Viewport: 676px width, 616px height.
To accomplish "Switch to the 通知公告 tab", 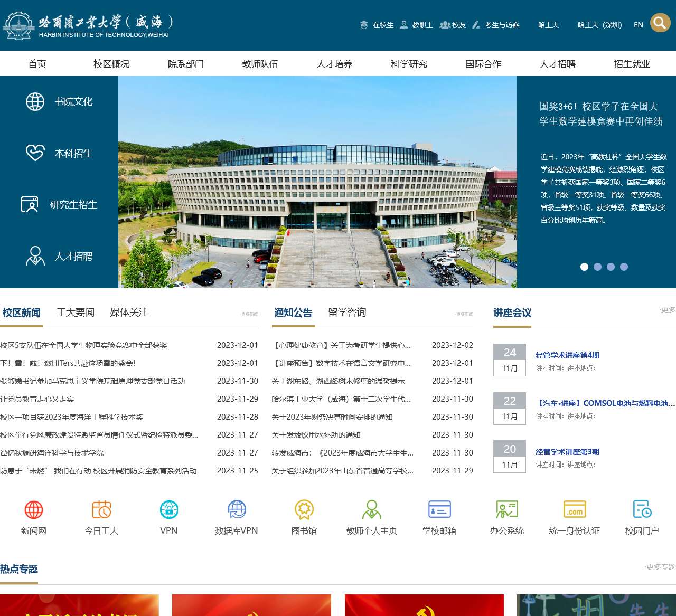I will [x=293, y=312].
